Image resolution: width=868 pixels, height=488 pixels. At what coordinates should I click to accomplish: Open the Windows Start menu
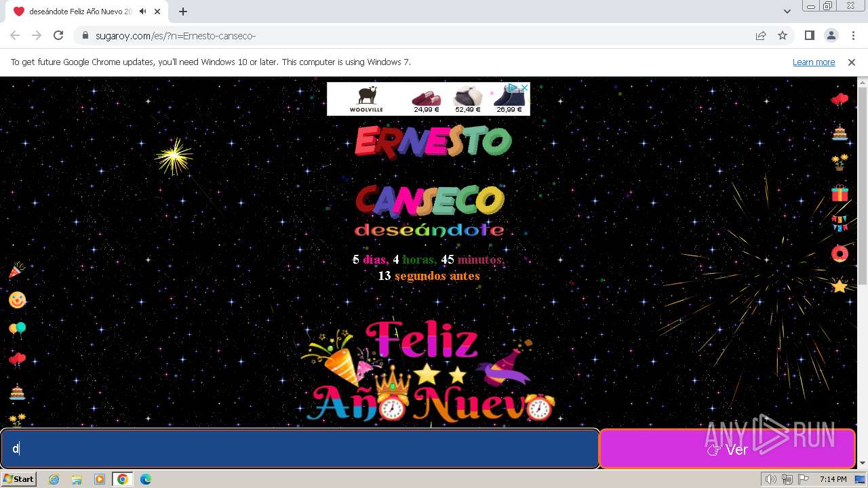pyautogui.click(x=19, y=479)
